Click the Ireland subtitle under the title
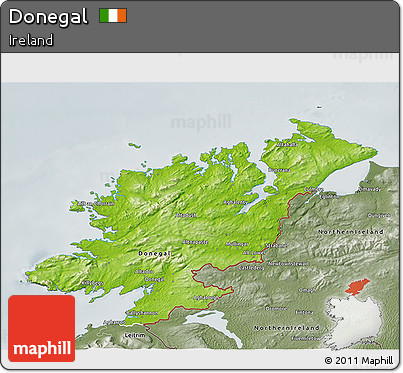The height and width of the screenshot is (373, 403). (31, 40)
